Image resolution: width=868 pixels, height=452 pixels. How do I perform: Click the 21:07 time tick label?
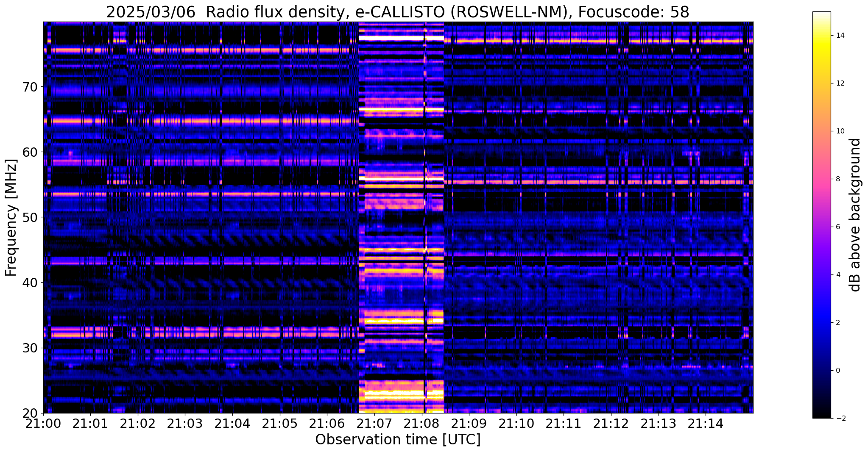pyautogui.click(x=374, y=423)
